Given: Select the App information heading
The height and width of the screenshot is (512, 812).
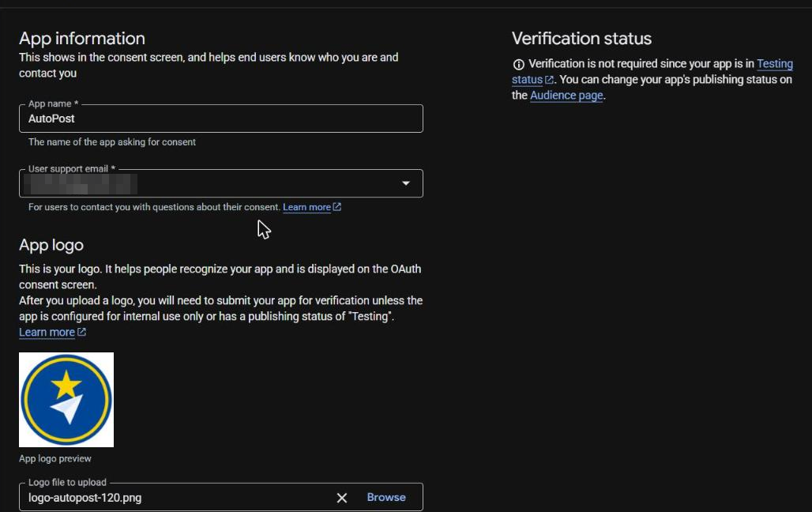Looking at the screenshot, I should click(x=82, y=39).
